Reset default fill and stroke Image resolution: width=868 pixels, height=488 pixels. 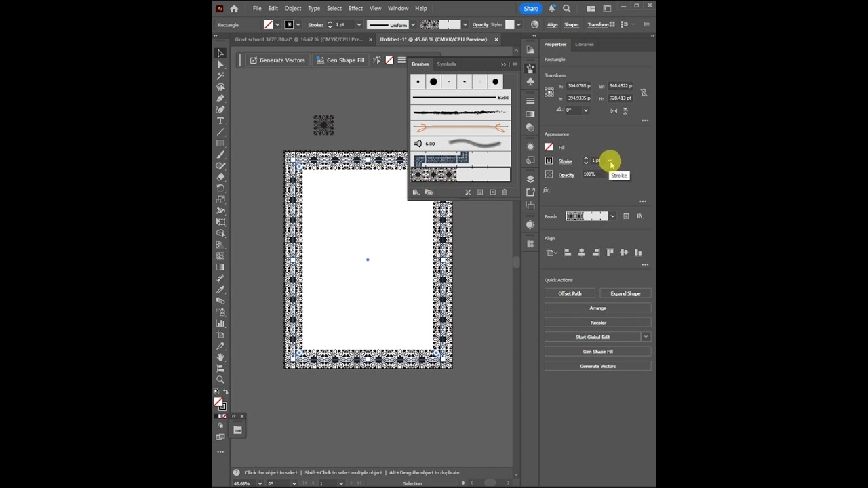pos(216,392)
